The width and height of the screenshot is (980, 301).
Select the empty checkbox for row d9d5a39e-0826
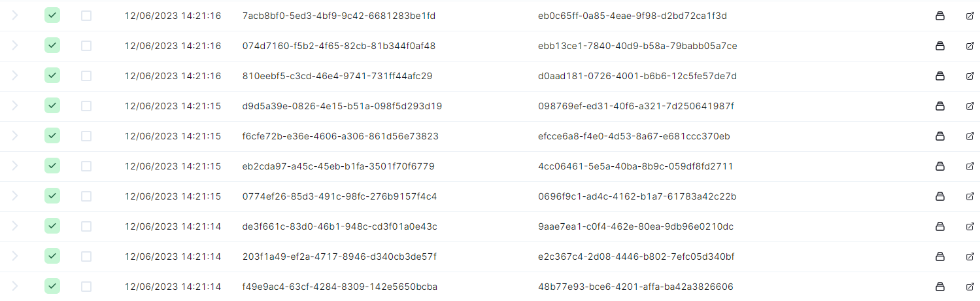(x=86, y=106)
